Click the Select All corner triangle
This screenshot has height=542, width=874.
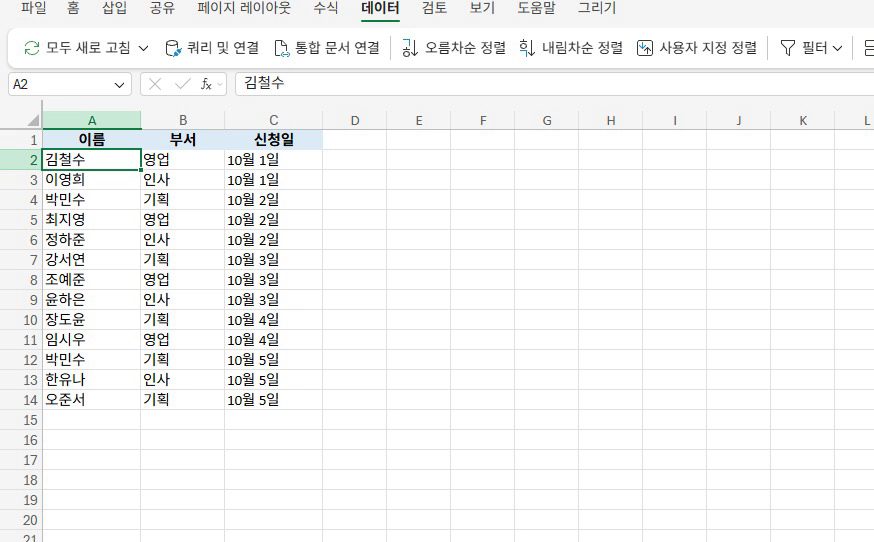(x=33, y=120)
